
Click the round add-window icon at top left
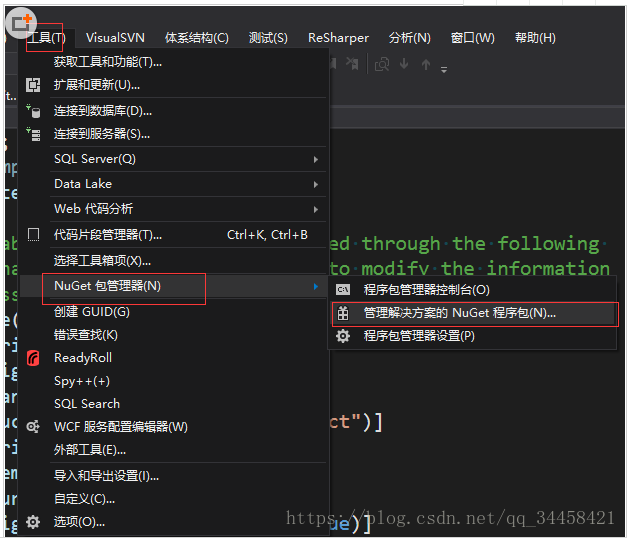click(21, 23)
